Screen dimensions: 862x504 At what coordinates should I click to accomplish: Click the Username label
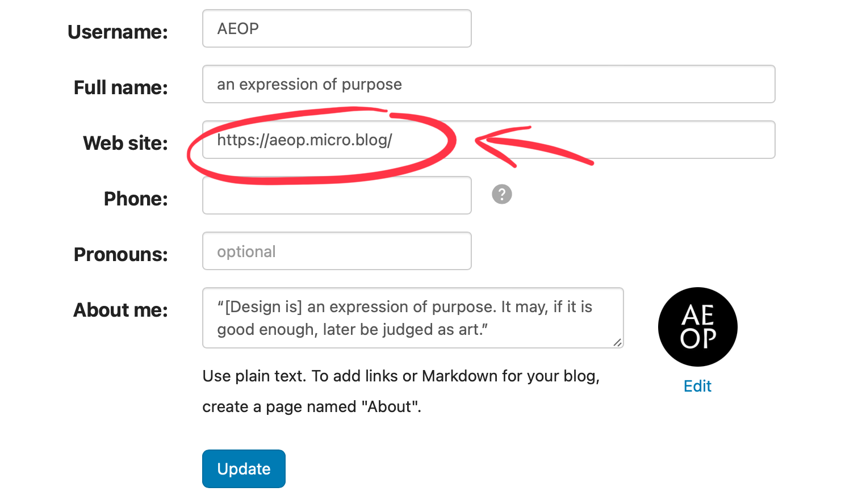[x=118, y=32]
